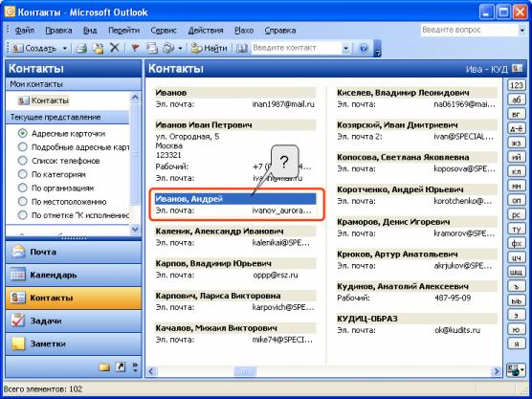Image resolution: width=532 pixels, height=399 pixels.
Task: Select По организациям view option
Action: [55, 188]
